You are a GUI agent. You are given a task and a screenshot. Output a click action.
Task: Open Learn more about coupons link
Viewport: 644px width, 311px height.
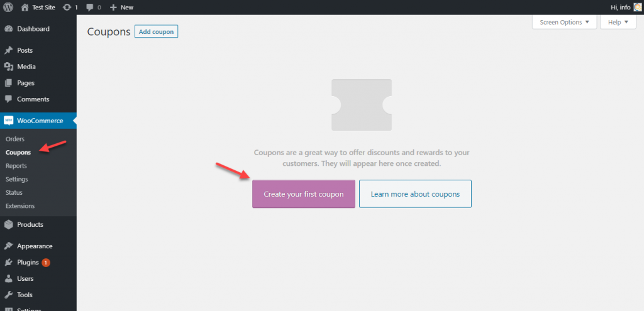[x=415, y=194]
